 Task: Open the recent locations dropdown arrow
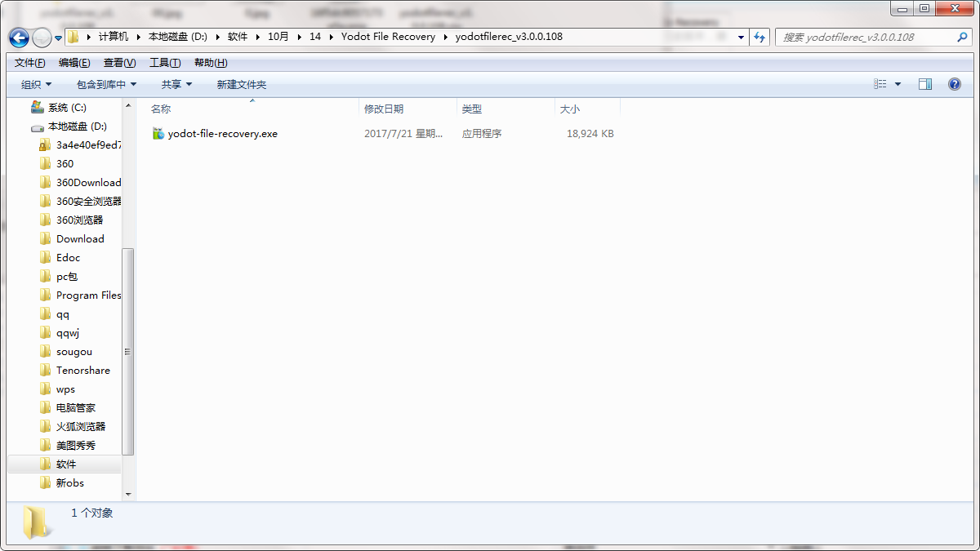(58, 38)
